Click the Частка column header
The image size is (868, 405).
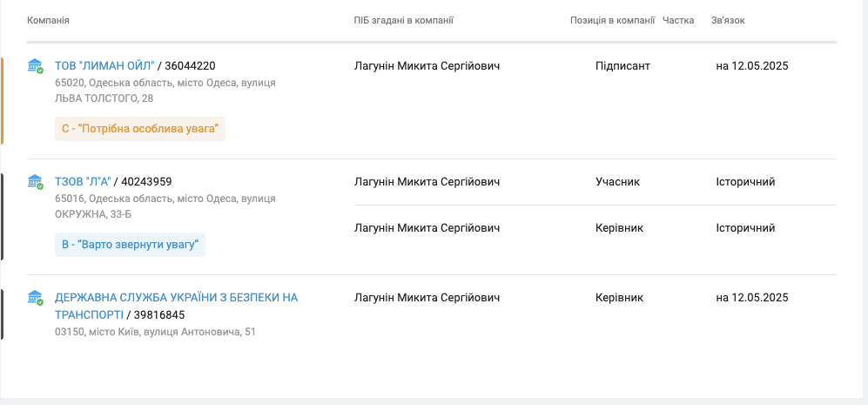[678, 21]
